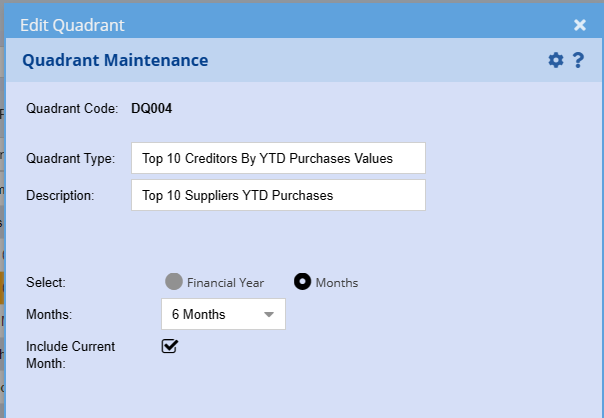Viewport: 604px width, 418px height.
Task: Open the settings gear icon
Action: (556, 60)
